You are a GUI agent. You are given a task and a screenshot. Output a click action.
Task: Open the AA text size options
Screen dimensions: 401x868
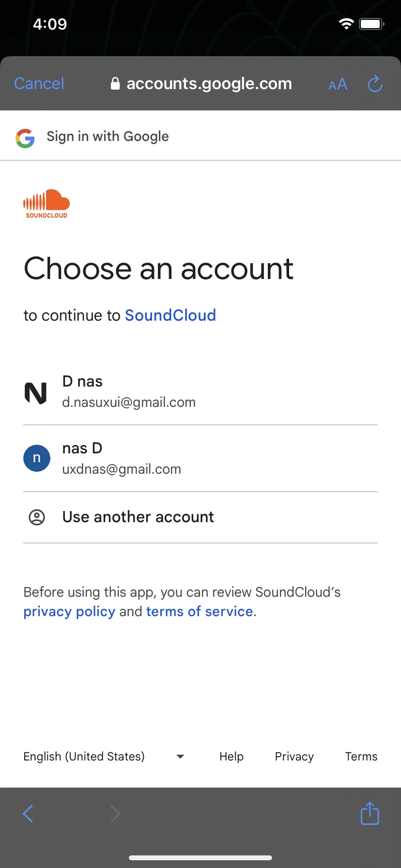(x=338, y=84)
